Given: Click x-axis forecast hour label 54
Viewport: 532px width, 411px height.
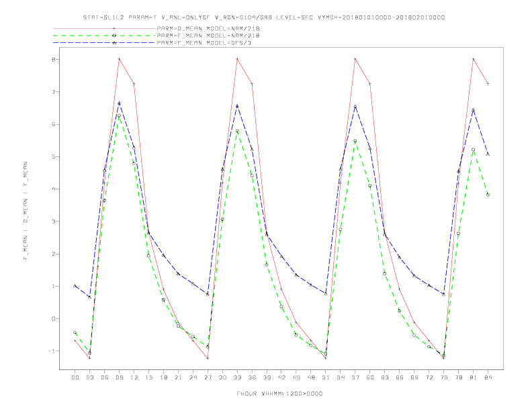Looking at the screenshot, I should [341, 377].
